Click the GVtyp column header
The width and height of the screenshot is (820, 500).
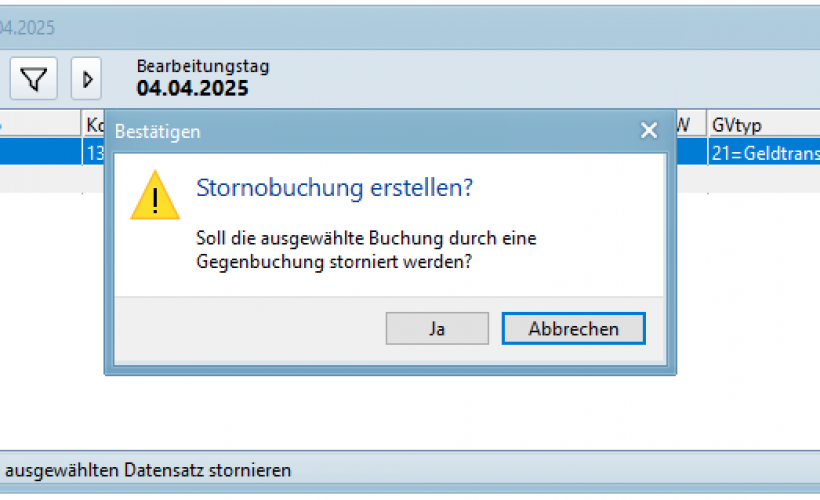click(762, 124)
